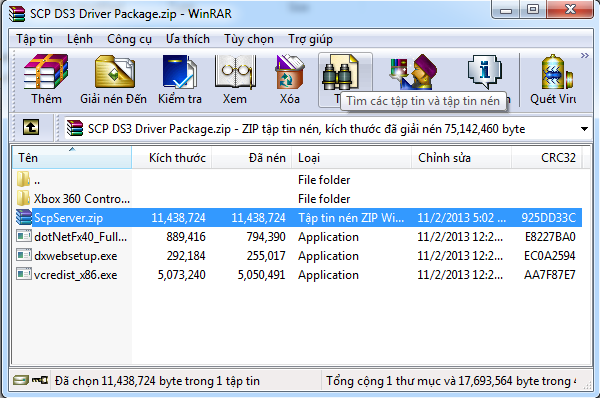Click the WinRAR title bar icon
Image resolution: width=600 pixels, height=398 pixels.
coord(17,14)
